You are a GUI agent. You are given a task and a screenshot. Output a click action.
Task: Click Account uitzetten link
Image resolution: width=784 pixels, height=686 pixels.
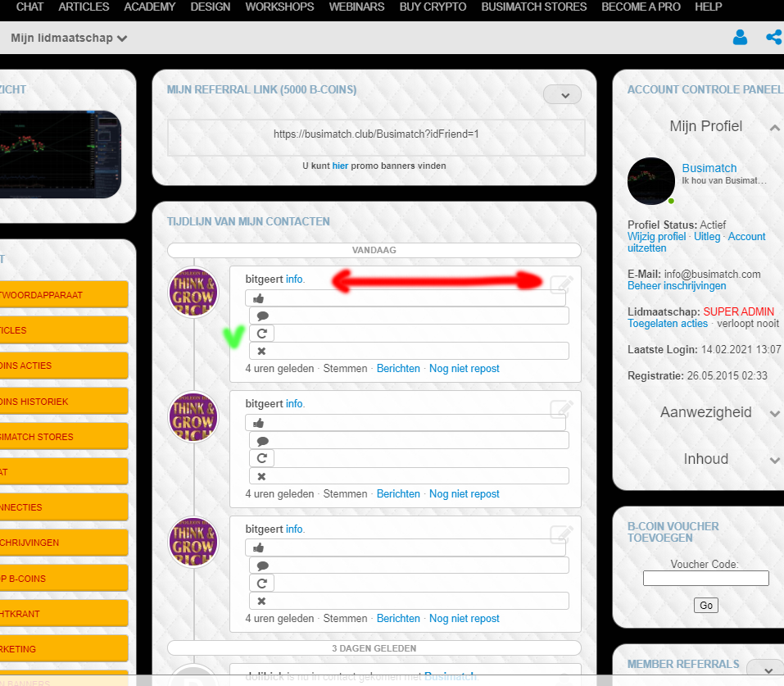[696, 242]
